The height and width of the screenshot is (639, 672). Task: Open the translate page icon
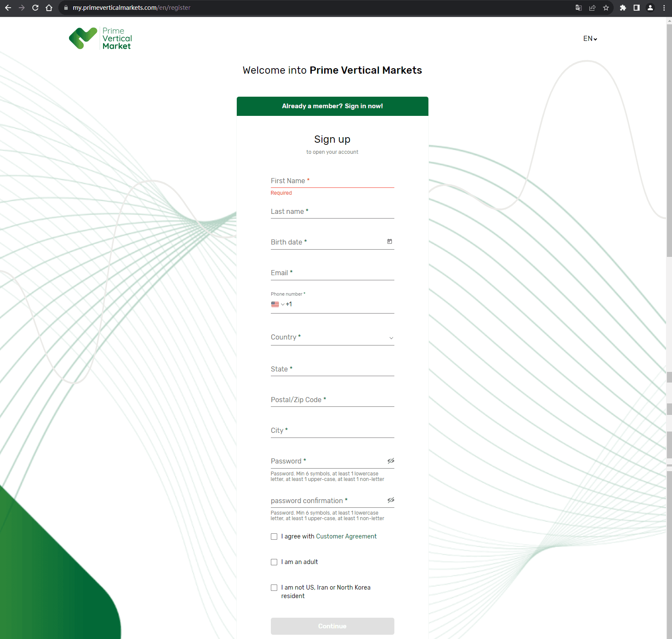579,8
